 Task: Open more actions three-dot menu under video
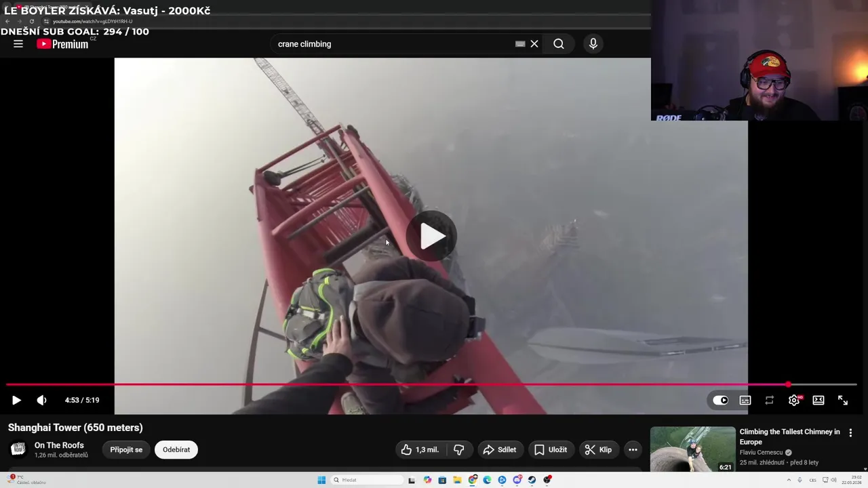pyautogui.click(x=633, y=450)
